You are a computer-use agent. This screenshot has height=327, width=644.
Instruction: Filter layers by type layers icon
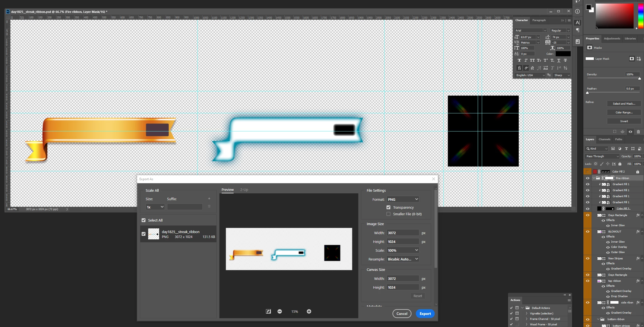[626, 149]
